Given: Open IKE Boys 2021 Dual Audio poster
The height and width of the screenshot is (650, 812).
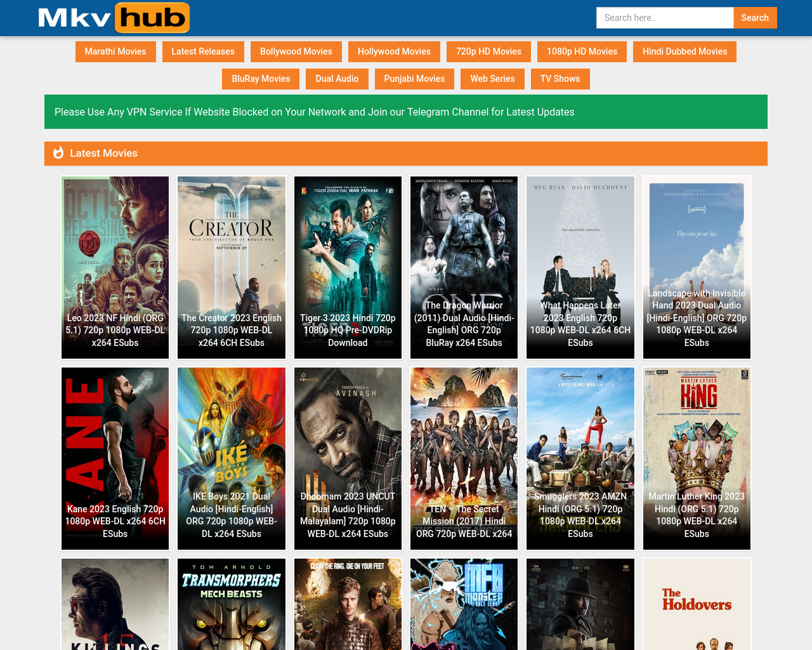Looking at the screenshot, I should click(x=232, y=459).
